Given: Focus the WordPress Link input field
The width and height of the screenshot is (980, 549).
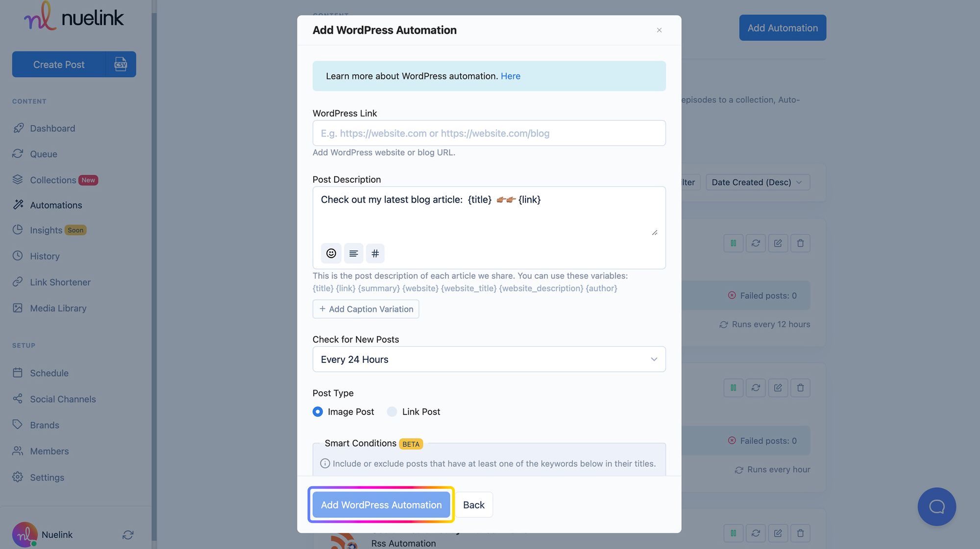Looking at the screenshot, I should point(489,133).
